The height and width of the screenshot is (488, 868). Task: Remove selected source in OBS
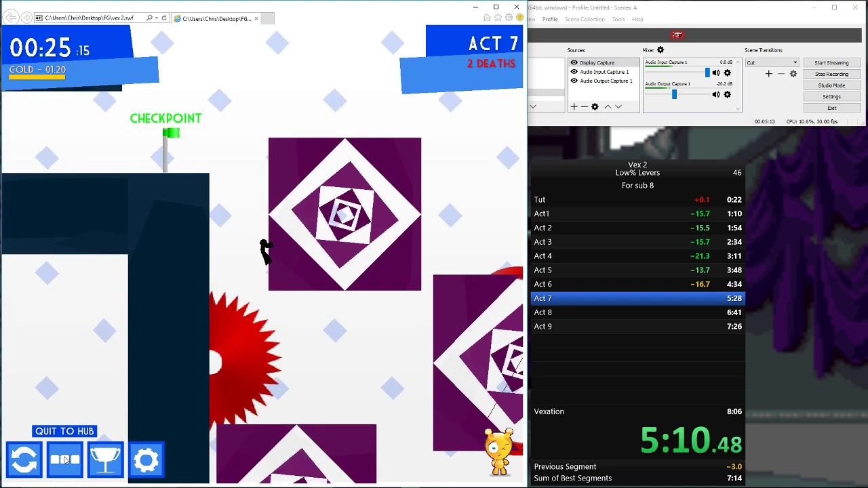tap(584, 106)
